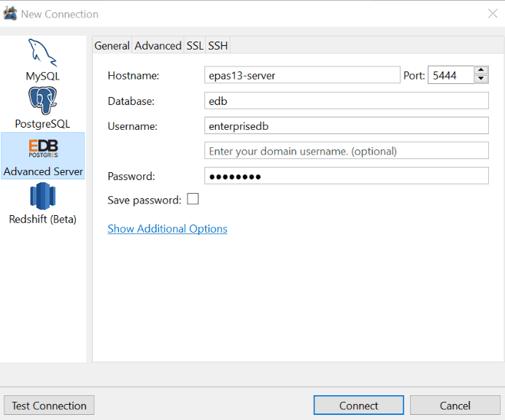The image size is (505, 420).
Task: Click the Connect button
Action: tap(358, 405)
